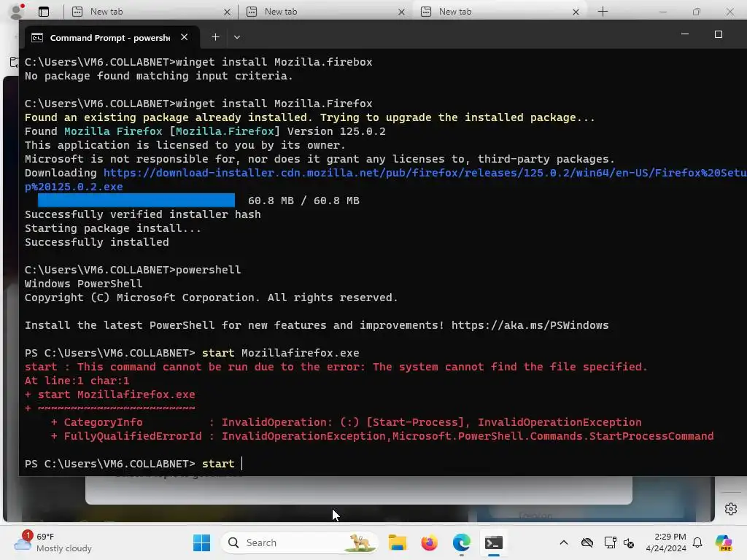Close the second browser New tab

click(x=402, y=12)
